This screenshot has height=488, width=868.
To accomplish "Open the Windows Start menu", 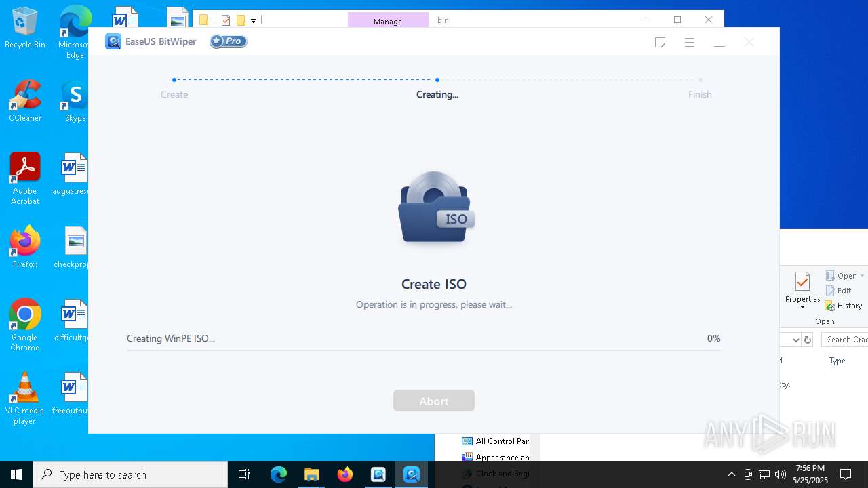I will click(x=16, y=474).
